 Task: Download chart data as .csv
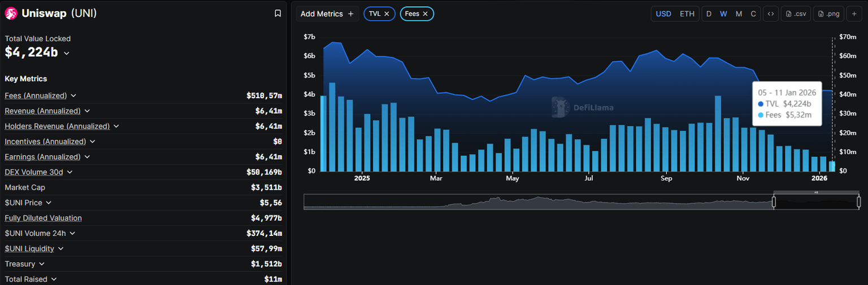click(x=796, y=14)
